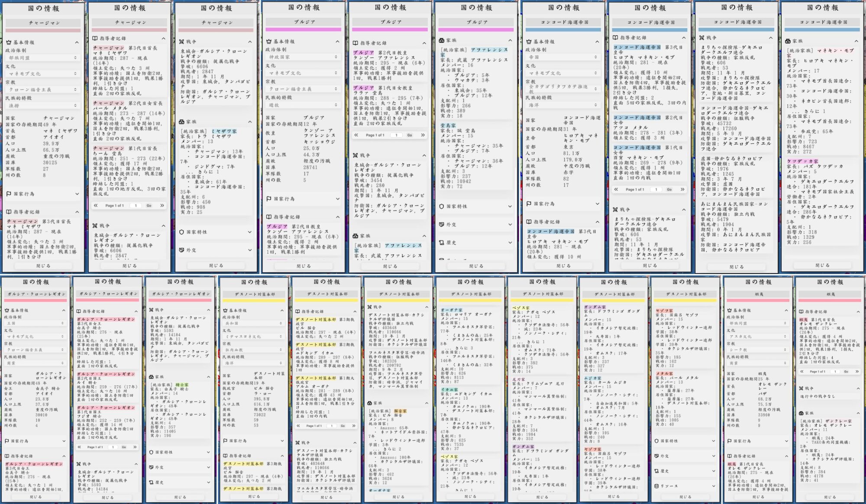Open the シーク教 religion dropdown
This screenshot has height=504, width=866.
click(758, 350)
